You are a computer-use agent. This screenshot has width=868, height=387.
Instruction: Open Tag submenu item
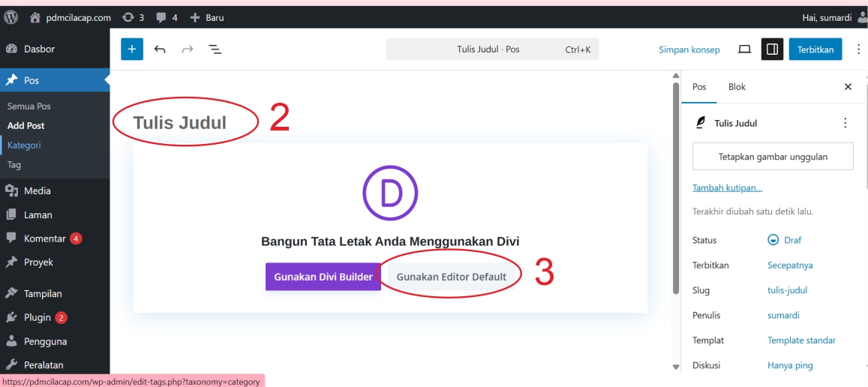click(x=14, y=164)
